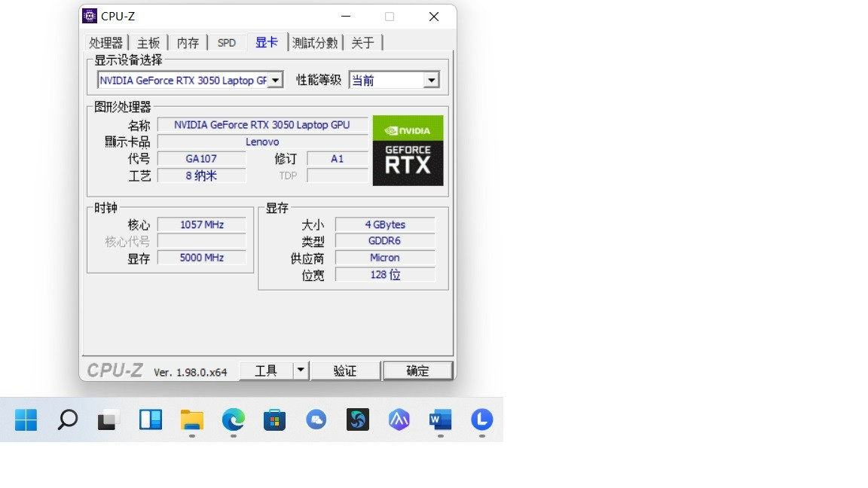Open the 关于 tab

point(362,43)
